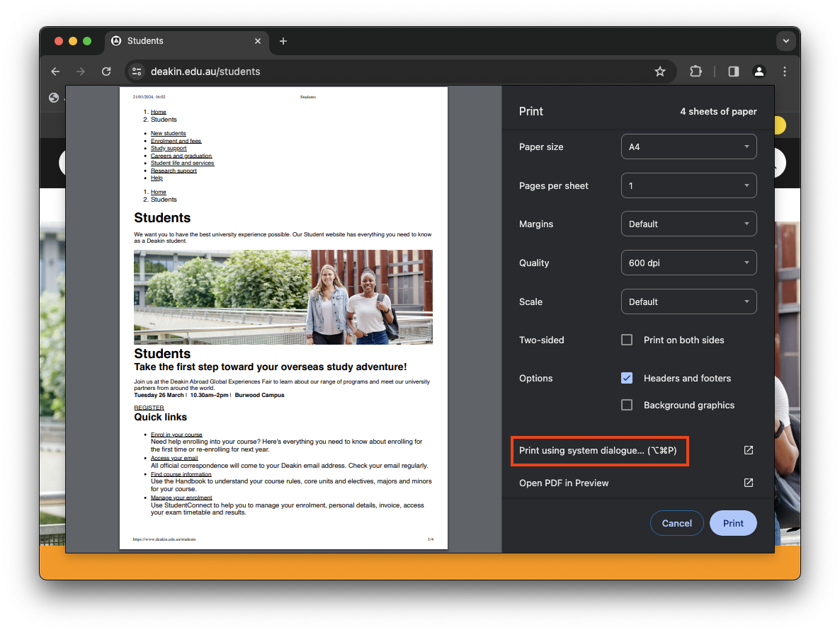
Task: Click the back navigation arrow
Action: tap(55, 71)
